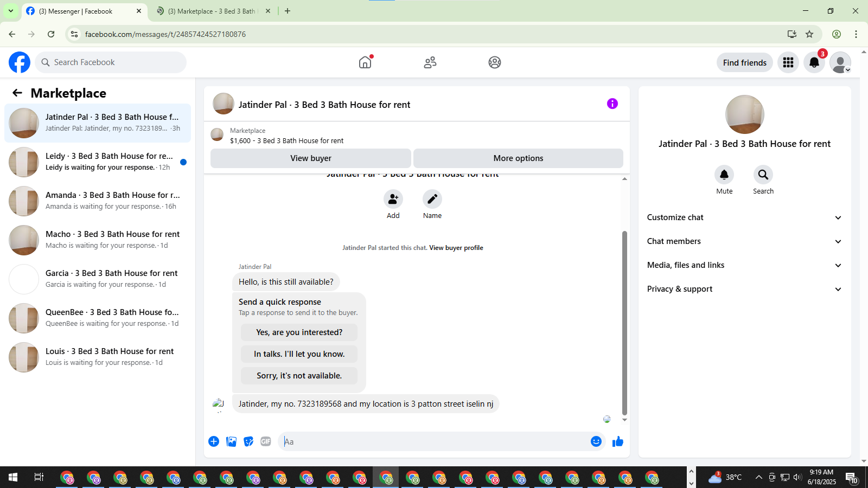Send quick reply 'In talks. I'll let you know.'
The width and height of the screenshot is (868, 488).
(x=299, y=354)
